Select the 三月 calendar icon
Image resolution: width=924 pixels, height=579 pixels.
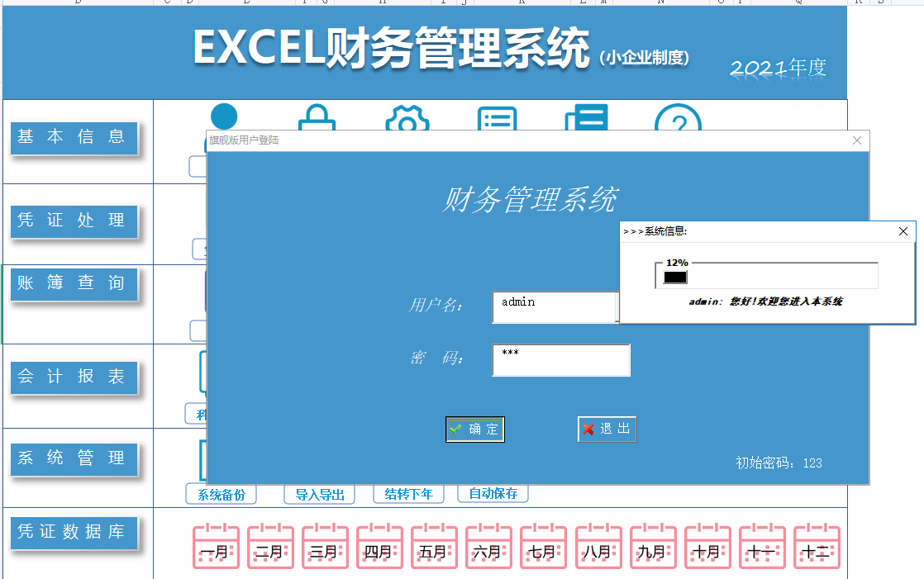[325, 545]
